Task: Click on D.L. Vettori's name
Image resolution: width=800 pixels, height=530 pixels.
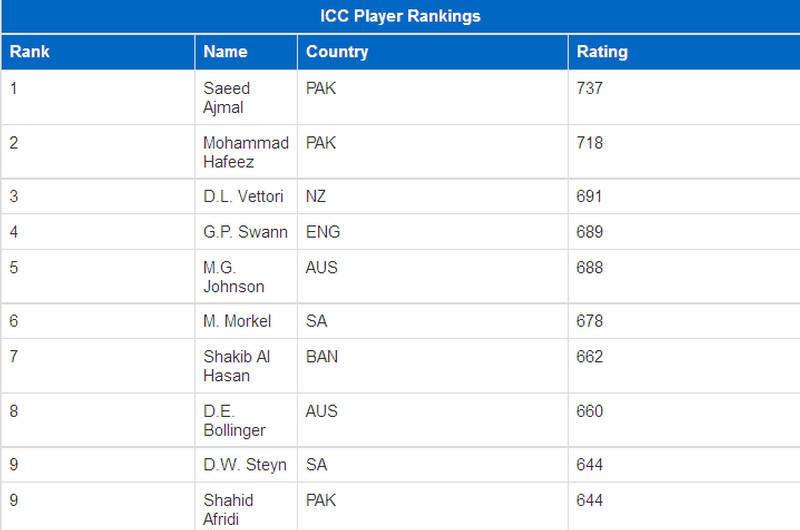Action: click(243, 196)
